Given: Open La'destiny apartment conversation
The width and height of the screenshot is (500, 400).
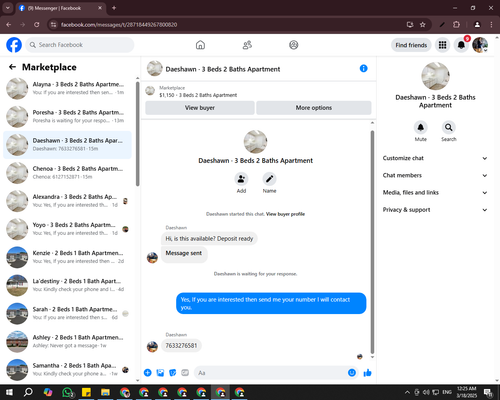Looking at the screenshot, I should 67,285.
